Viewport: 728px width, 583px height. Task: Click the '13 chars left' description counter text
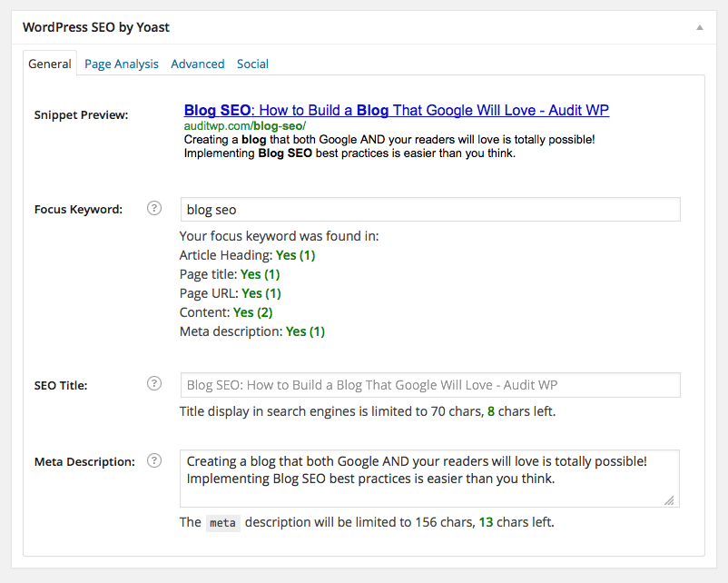[516, 522]
